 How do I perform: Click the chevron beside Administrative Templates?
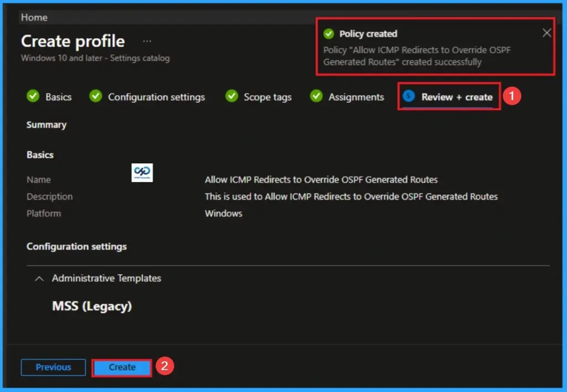coord(39,278)
